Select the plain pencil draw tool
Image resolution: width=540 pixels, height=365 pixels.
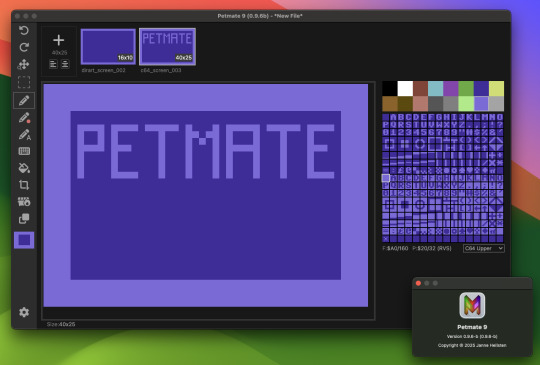pos(24,101)
